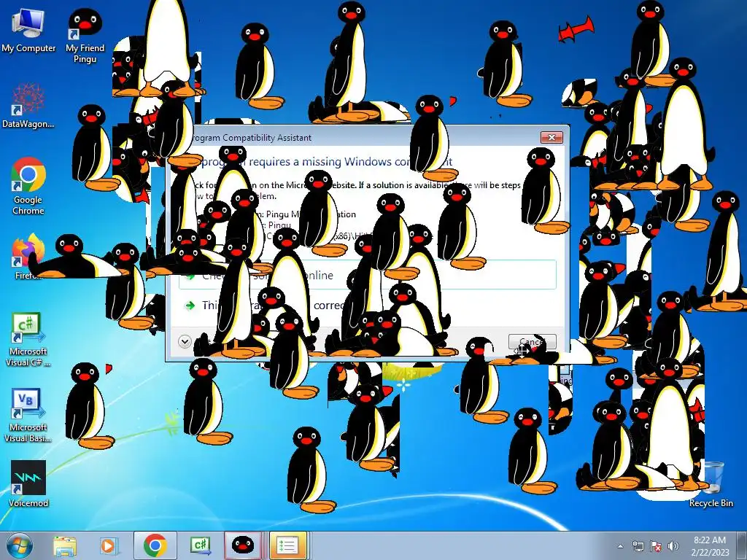The width and height of the screenshot is (747, 560).
Task: Open File Explorer from taskbar
Action: pos(65,545)
